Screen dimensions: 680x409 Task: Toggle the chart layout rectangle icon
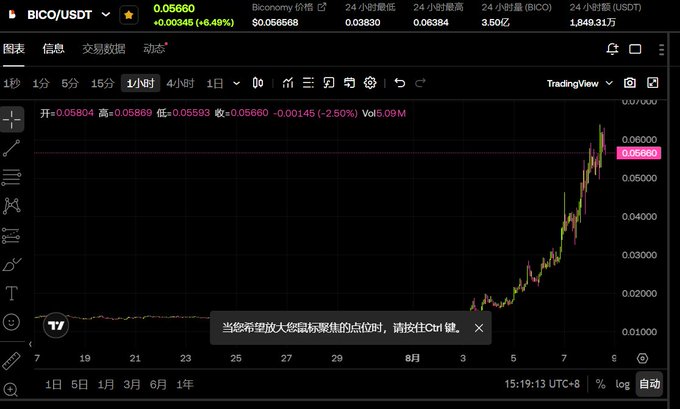click(635, 49)
